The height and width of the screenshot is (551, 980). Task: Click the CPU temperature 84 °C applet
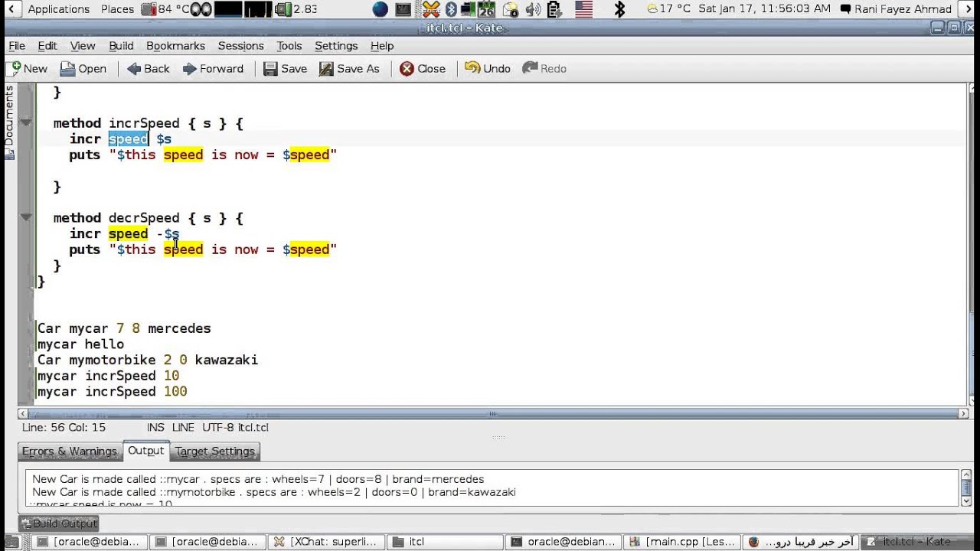[165, 9]
